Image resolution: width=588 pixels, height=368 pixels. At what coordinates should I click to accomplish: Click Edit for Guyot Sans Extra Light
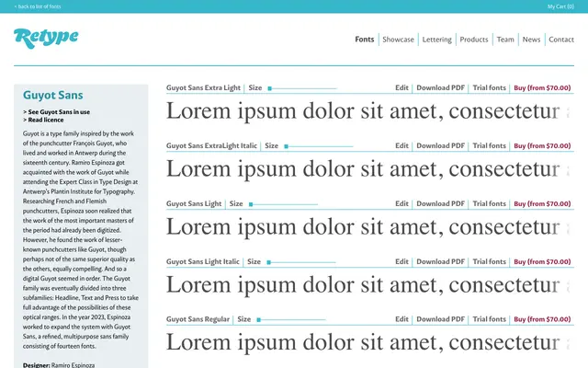pos(401,88)
